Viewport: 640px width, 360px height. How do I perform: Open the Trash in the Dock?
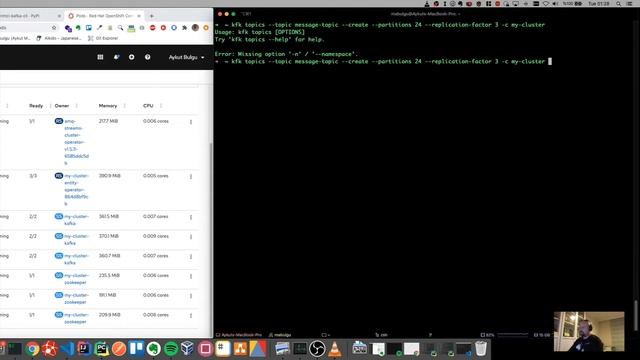pos(481,349)
